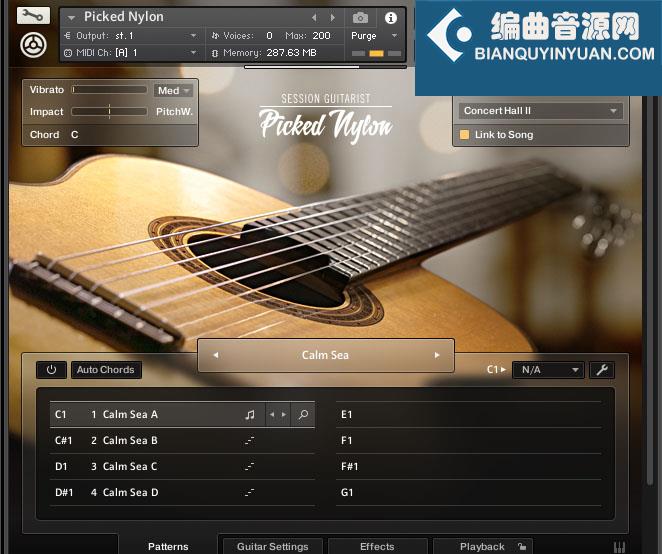Click pattern type icon on Calm Sea C row
Screen dimensions: 662x554
click(249, 467)
